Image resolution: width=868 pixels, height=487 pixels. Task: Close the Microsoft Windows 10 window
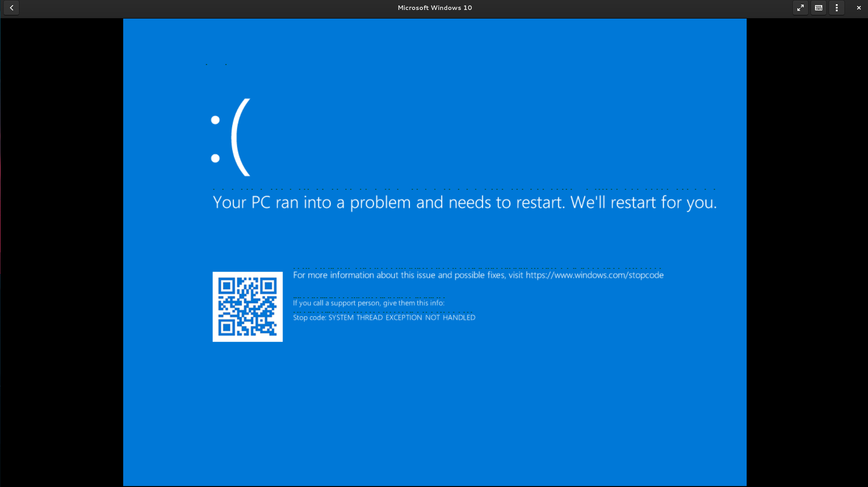click(x=858, y=8)
